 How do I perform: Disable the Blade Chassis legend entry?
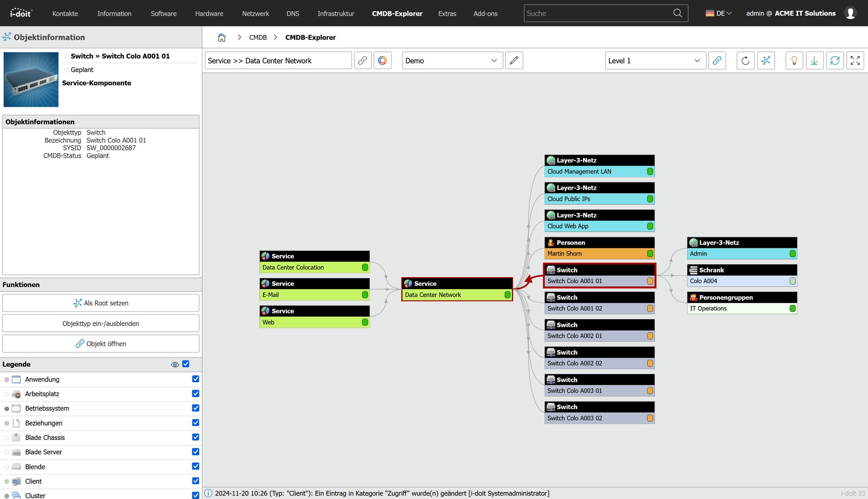[x=195, y=437]
